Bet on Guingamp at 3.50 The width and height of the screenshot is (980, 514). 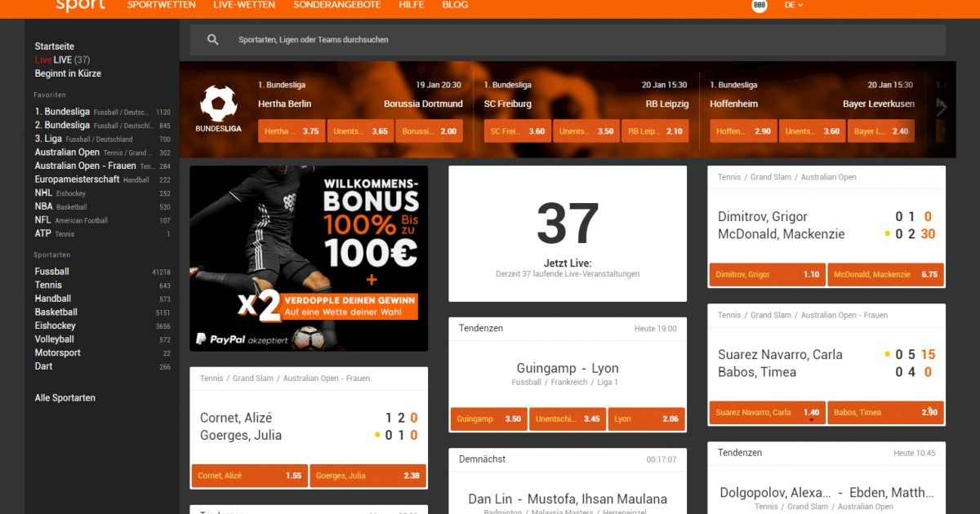(x=488, y=419)
